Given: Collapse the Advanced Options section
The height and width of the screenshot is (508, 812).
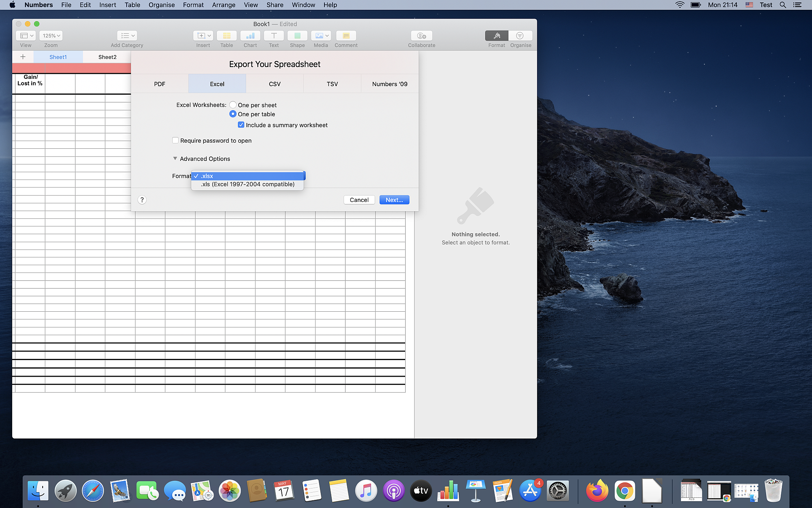Looking at the screenshot, I should pyautogui.click(x=175, y=159).
